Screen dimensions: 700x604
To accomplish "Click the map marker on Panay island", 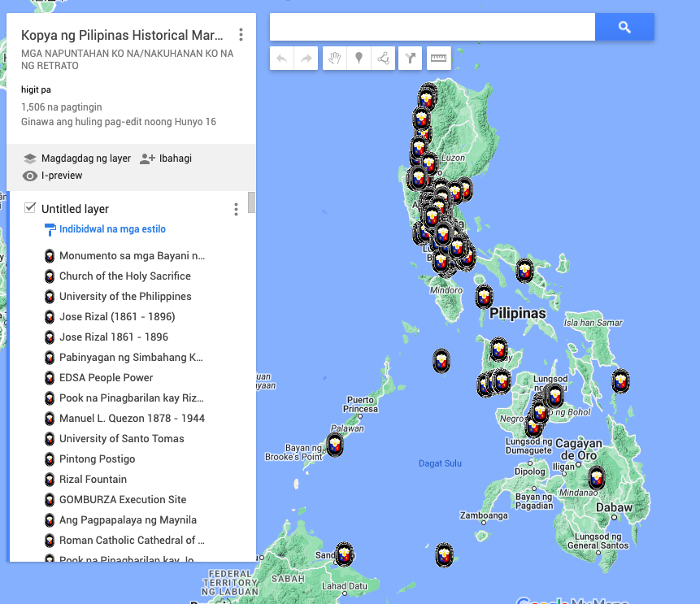I will coord(498,349).
